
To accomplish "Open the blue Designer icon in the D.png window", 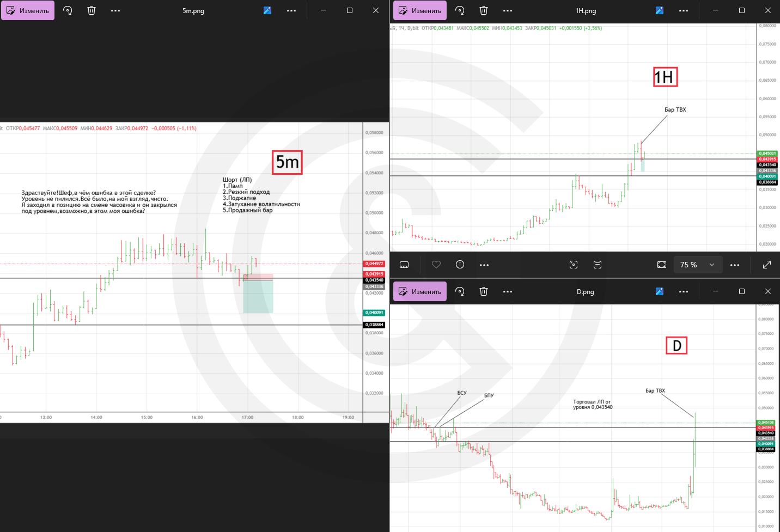I will [660, 291].
